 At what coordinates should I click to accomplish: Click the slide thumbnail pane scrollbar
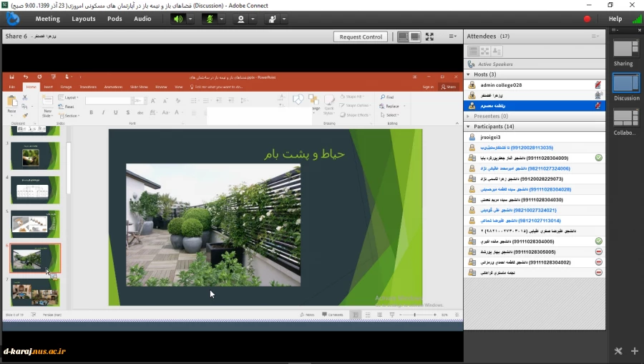coord(68,168)
